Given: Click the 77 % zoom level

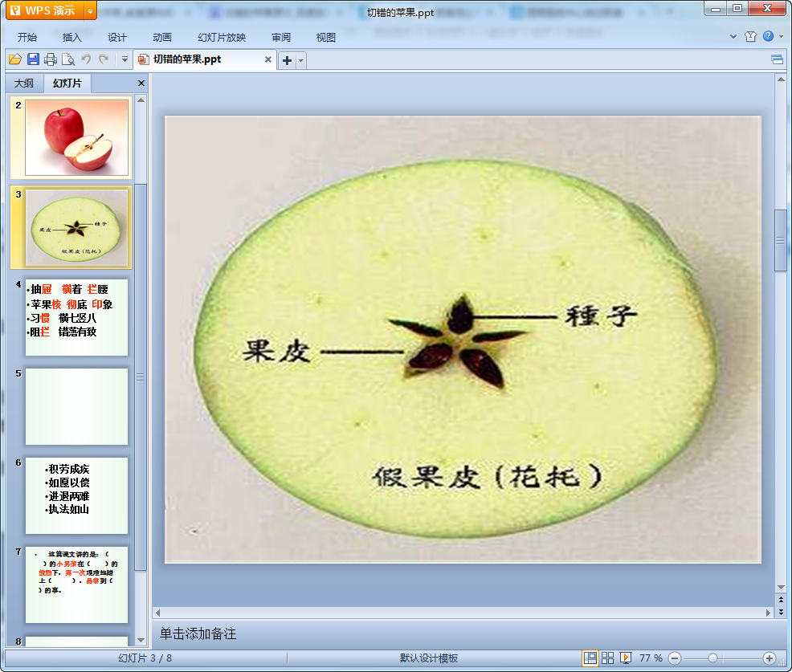Looking at the screenshot, I should (651, 658).
